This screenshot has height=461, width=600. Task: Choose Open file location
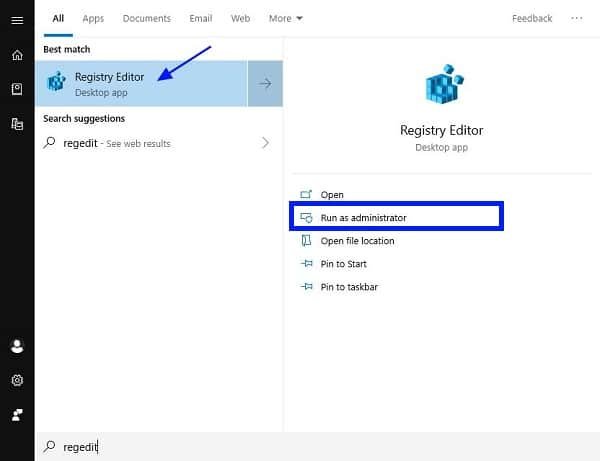[357, 241]
